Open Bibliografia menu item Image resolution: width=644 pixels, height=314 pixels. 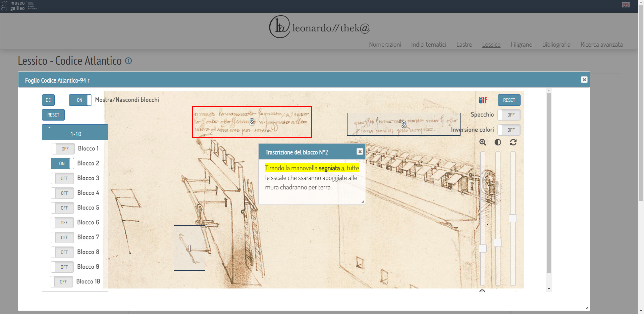point(556,44)
